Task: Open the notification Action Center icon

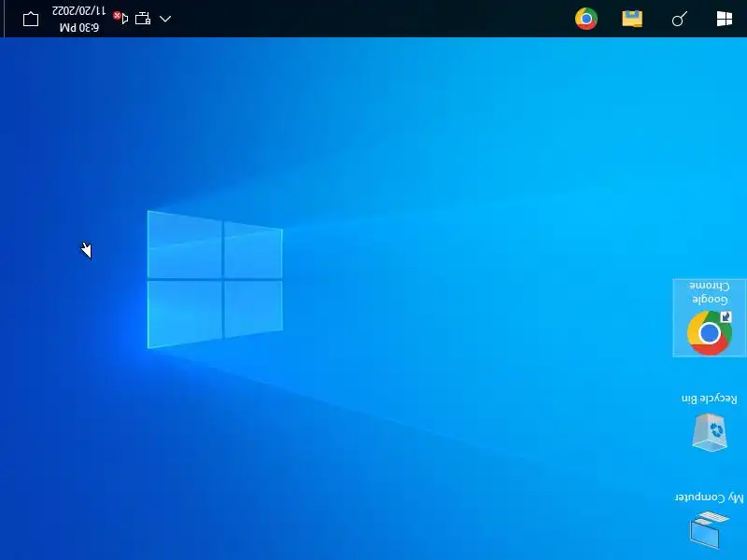Action: coord(31,19)
